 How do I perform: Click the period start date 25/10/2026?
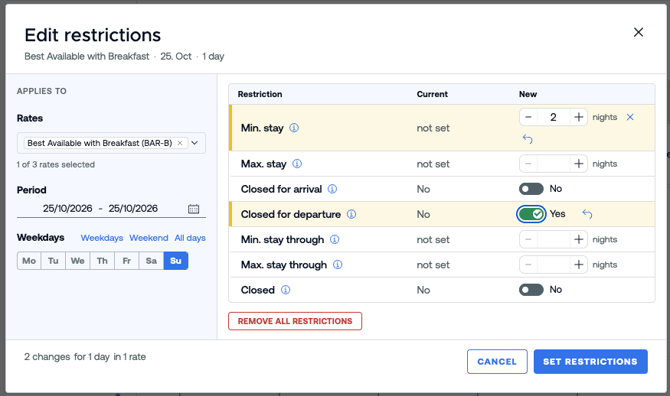click(67, 208)
